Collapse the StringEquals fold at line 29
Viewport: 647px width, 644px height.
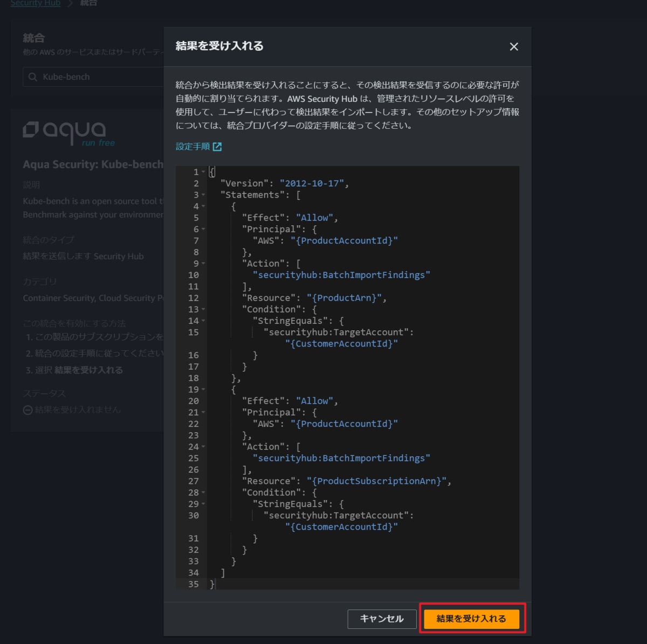(x=203, y=504)
